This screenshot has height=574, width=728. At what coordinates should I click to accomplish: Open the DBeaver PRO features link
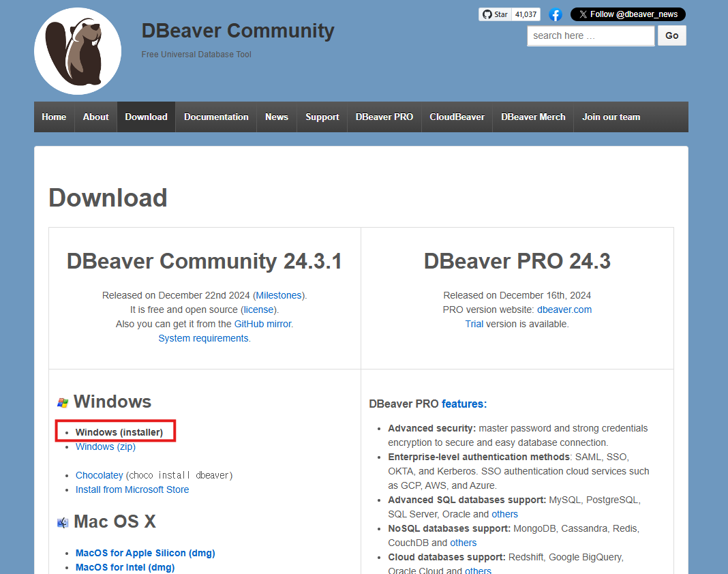pyautogui.click(x=464, y=404)
